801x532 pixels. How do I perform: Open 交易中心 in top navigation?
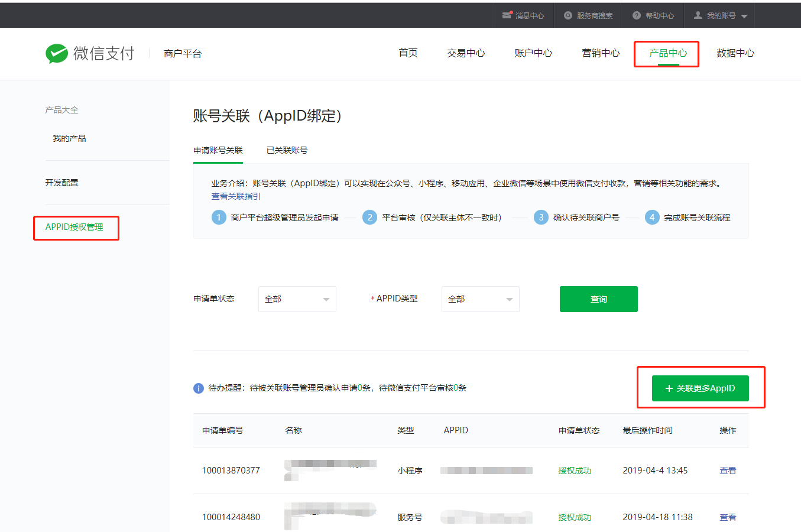point(466,53)
